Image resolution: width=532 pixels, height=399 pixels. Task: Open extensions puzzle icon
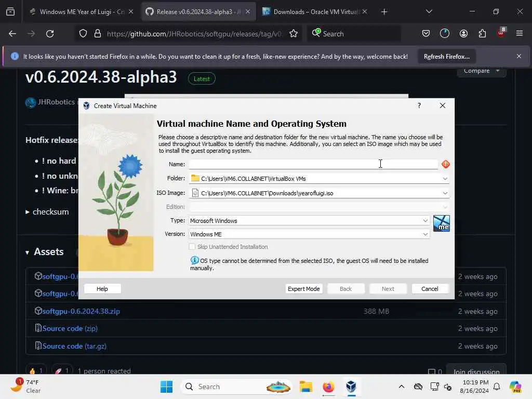482,34
